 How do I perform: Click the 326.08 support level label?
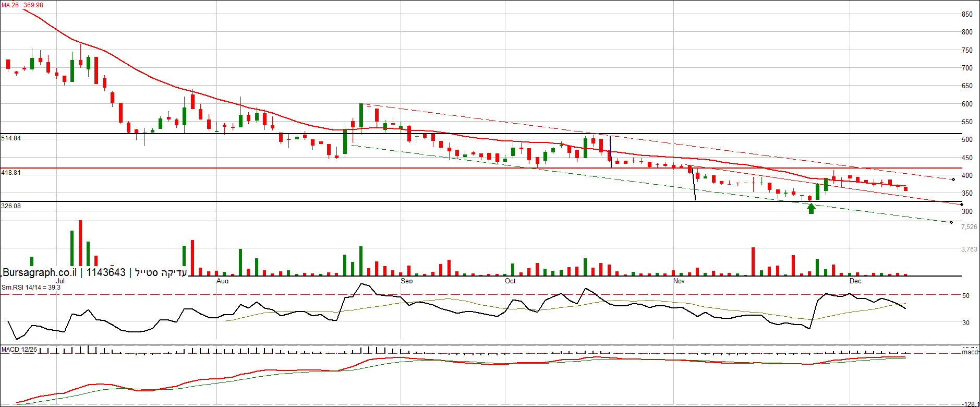(x=11, y=206)
